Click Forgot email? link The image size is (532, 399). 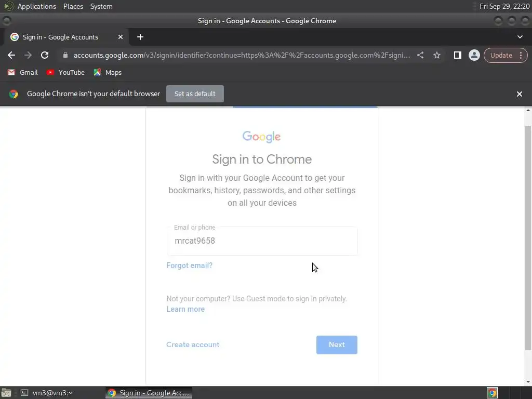coord(189,265)
